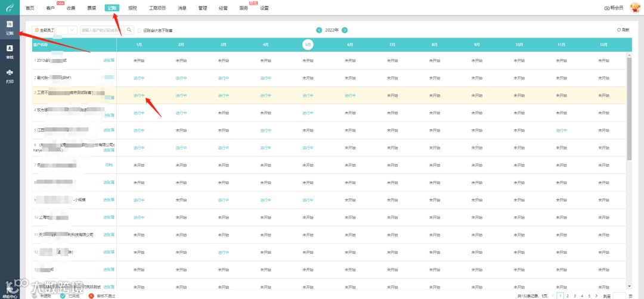
Task: Click the 2022年 year label
Action: coord(332,30)
